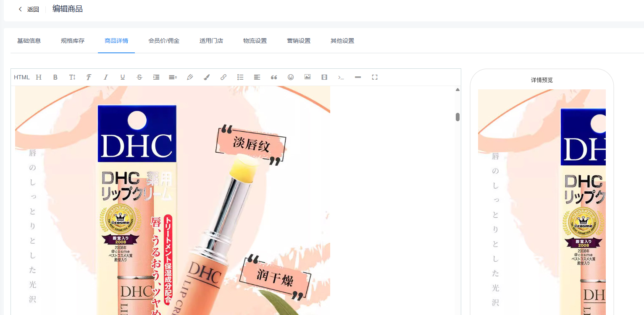Switch to the 其他设置 tab
The height and width of the screenshot is (315, 644).
342,41
